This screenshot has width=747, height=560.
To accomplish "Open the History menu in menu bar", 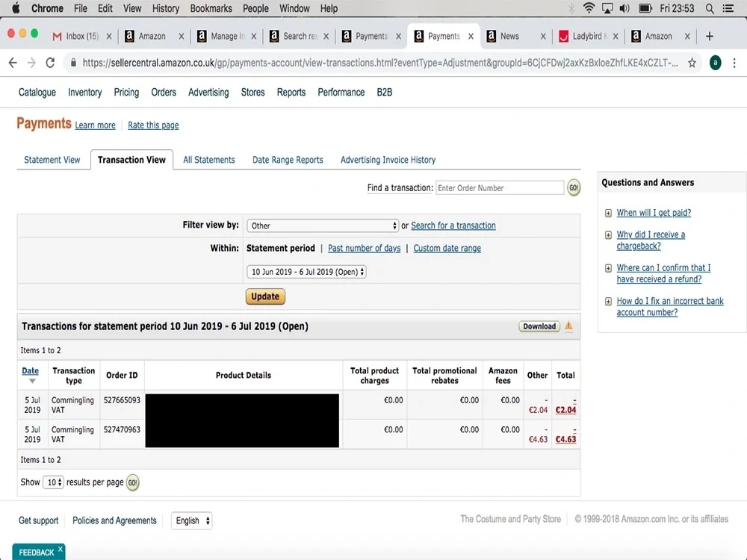I will tap(166, 8).
